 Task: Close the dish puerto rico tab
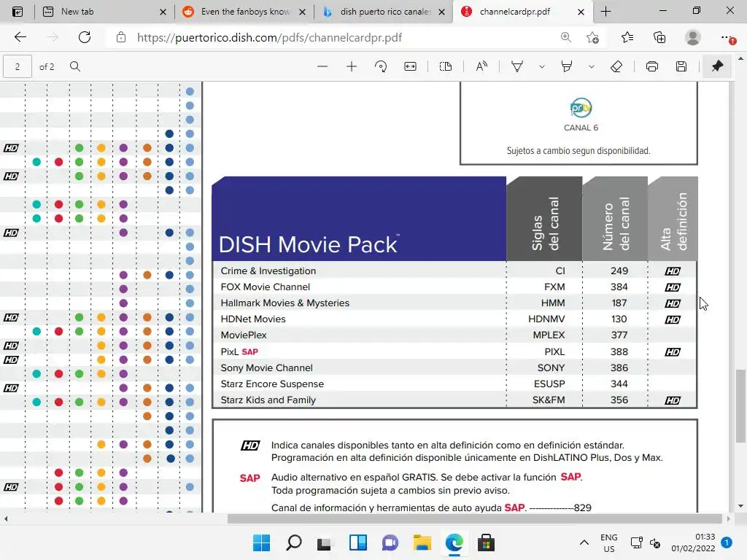441,12
